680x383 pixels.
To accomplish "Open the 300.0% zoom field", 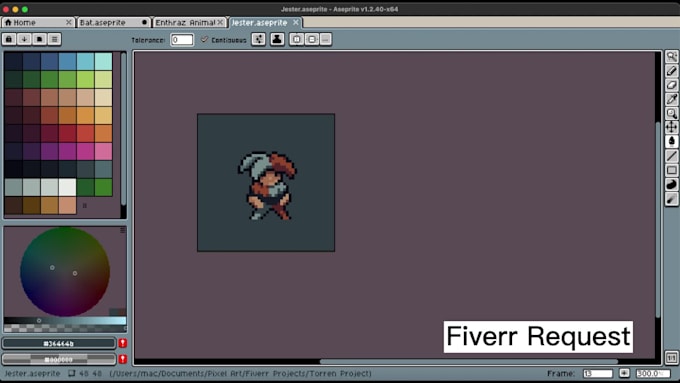I will click(653, 373).
